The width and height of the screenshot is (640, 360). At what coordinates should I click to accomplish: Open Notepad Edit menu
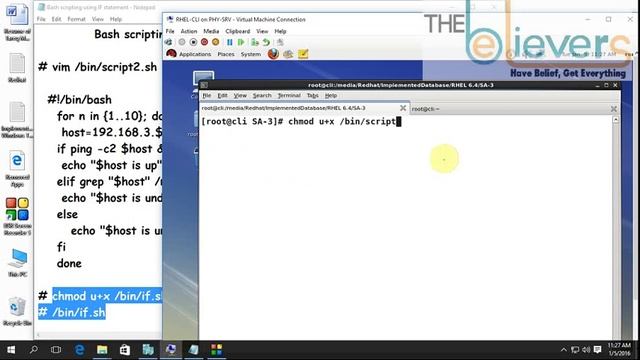56,19
